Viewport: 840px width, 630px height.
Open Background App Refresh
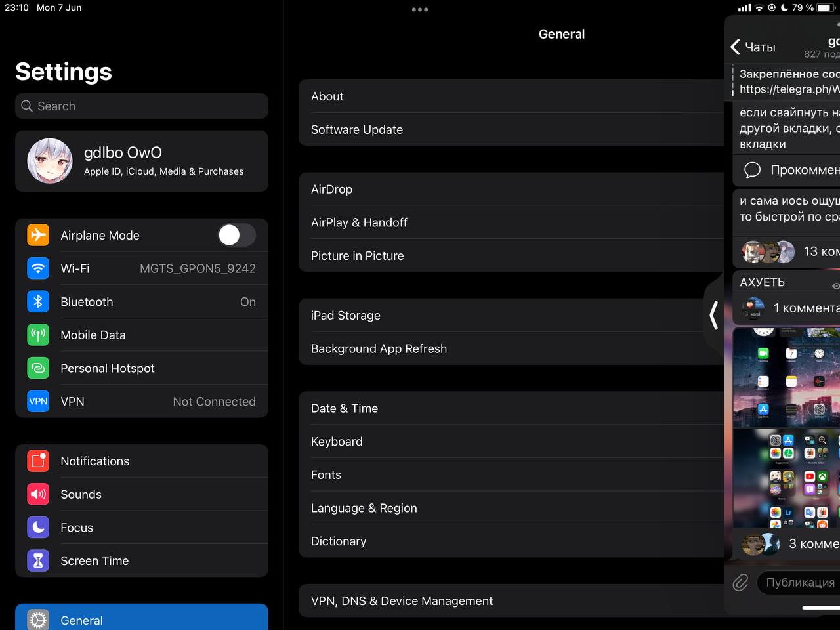click(512, 348)
